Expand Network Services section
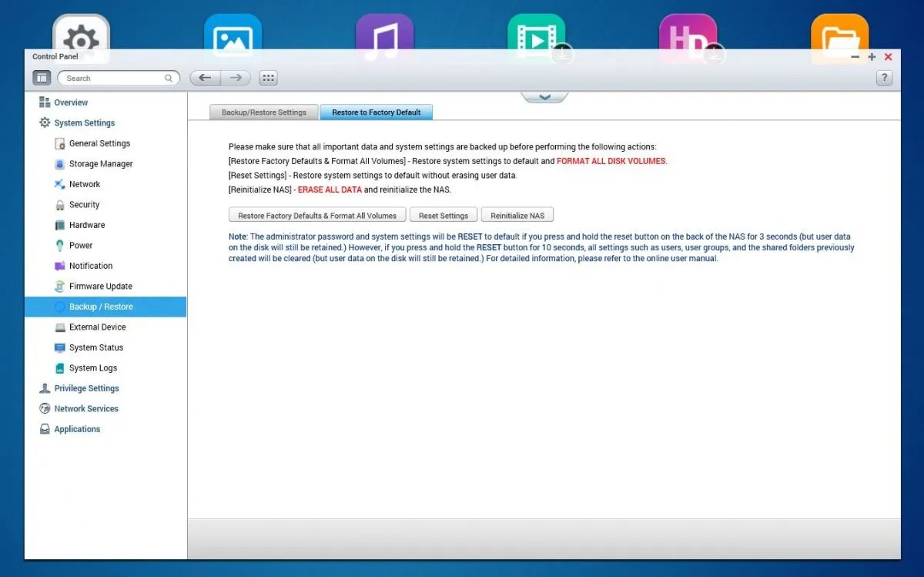Viewport: 924px width, 577px height. [86, 409]
